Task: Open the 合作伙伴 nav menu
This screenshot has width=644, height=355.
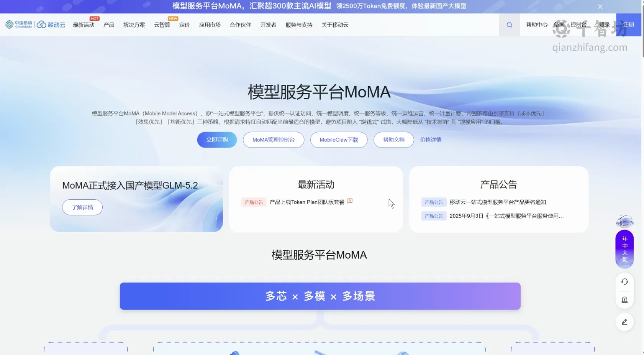Action: point(241,25)
